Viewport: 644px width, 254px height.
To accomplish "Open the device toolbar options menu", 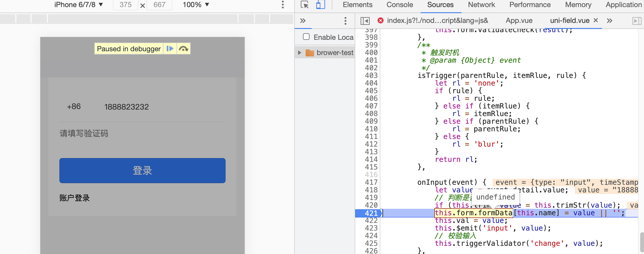I will pyautogui.click(x=283, y=5).
